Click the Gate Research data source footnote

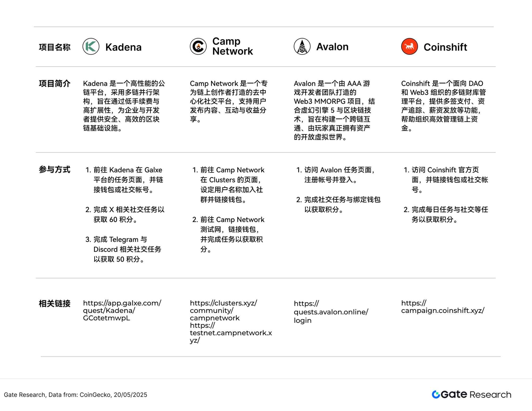pos(76,395)
